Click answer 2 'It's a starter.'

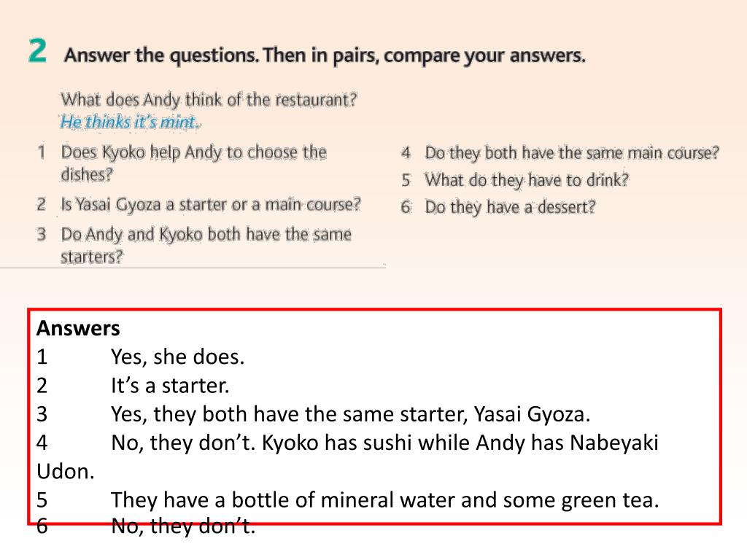pos(170,386)
